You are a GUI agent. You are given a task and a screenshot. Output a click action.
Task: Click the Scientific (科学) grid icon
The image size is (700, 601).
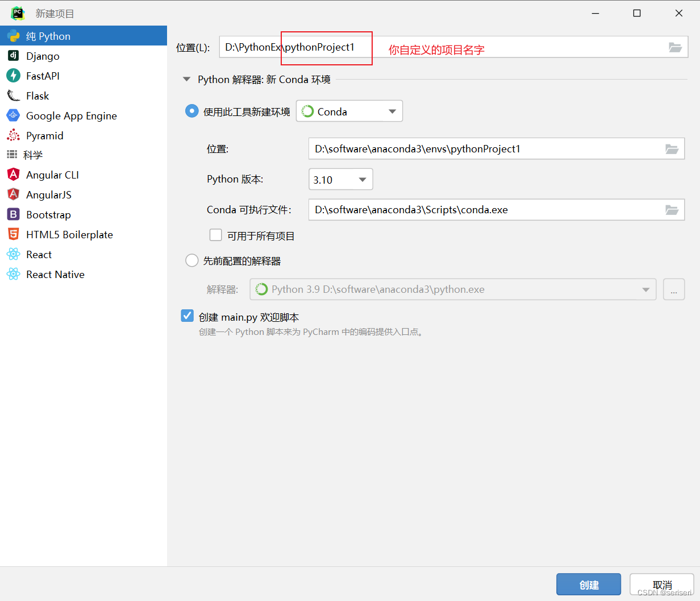(x=12, y=155)
